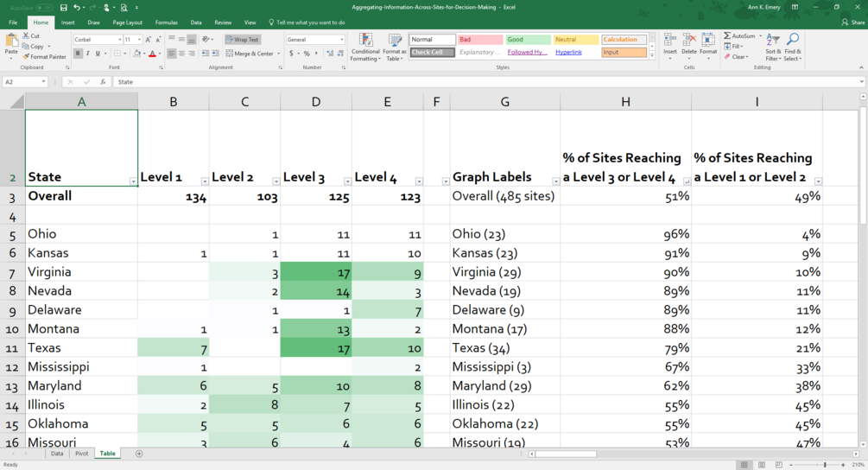Image resolution: width=868 pixels, height=470 pixels.
Task: Open Find & Select magnifier
Action: click(792, 47)
